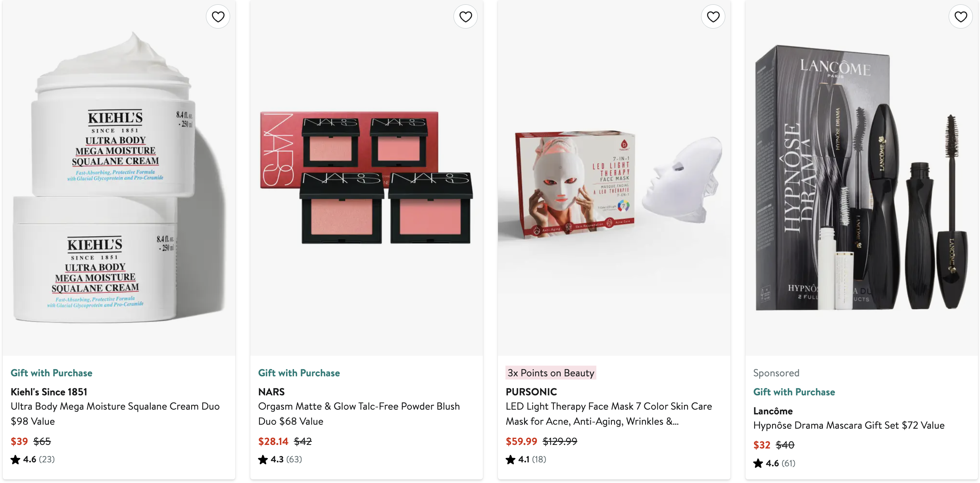Open Ultra Body Mega Moisture Squalane Cream Duo link
980x483 pixels.
point(115,414)
